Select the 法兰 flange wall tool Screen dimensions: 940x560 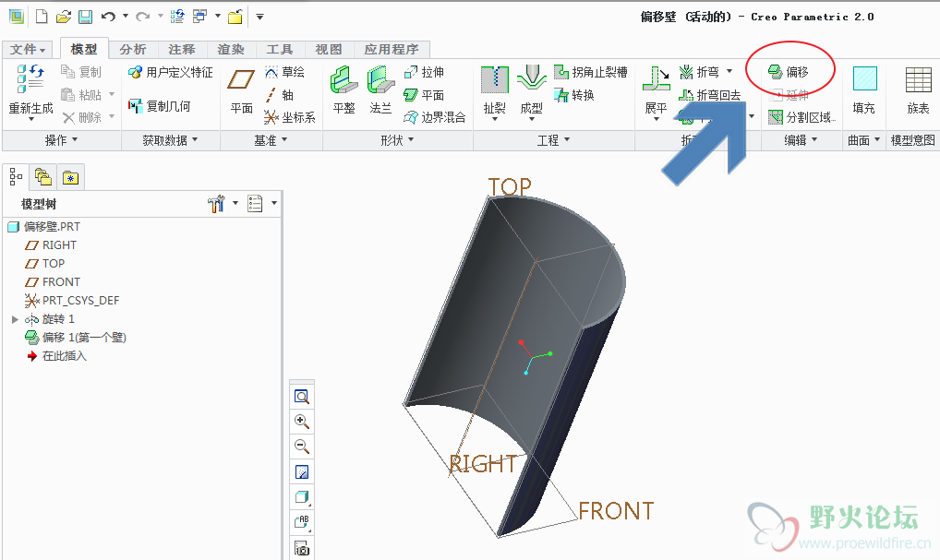click(x=380, y=90)
